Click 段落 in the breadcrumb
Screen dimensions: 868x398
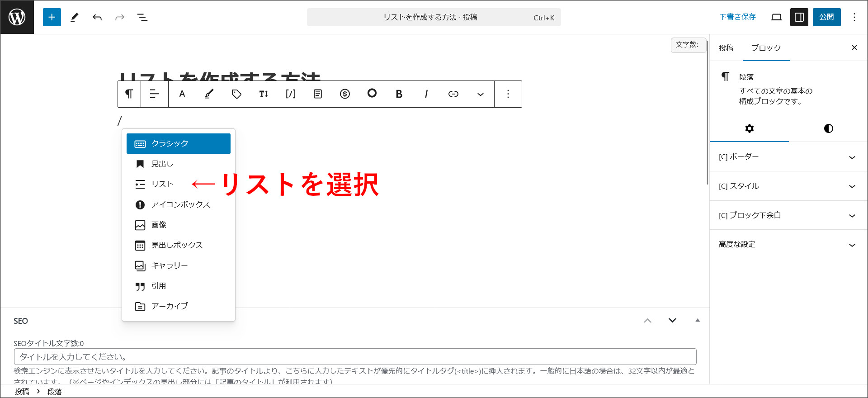[x=55, y=392]
